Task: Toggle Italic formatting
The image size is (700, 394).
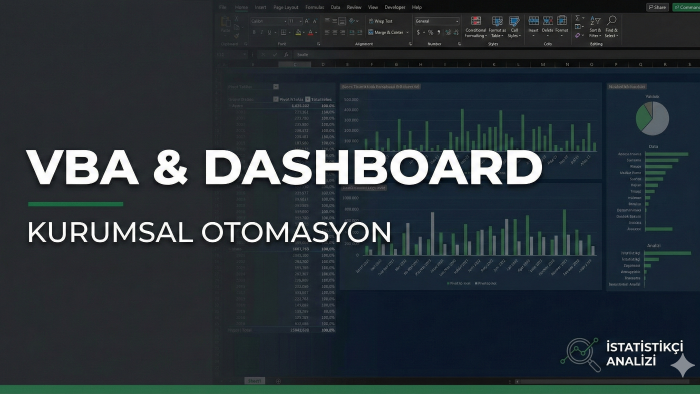Action: pos(262,32)
